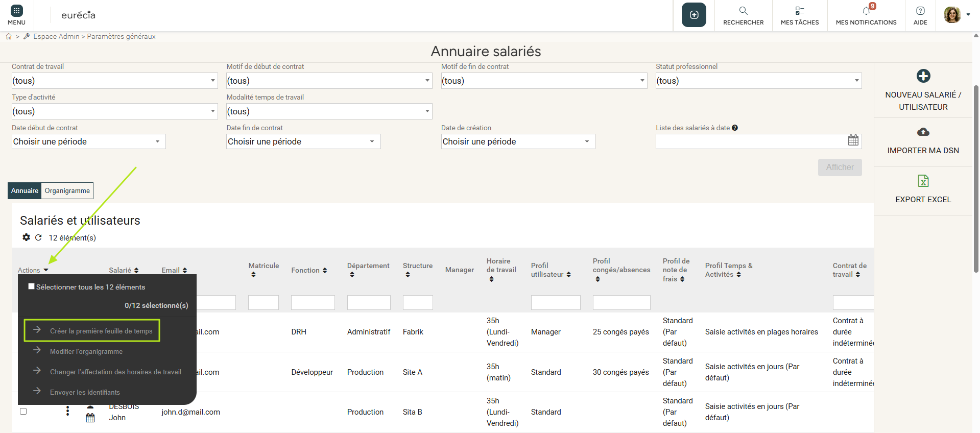
Task: Tick the checkbox on John Desbois row
Action: [x=23, y=412]
